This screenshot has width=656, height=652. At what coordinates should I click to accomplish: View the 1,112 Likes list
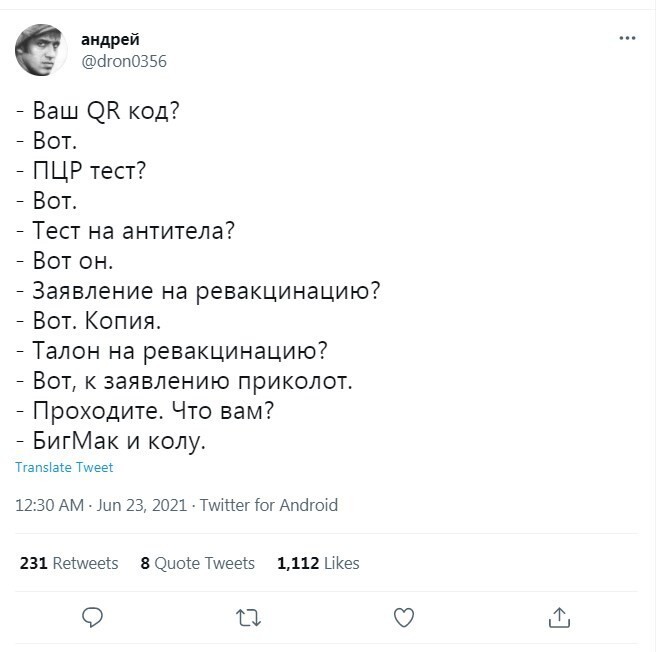(x=318, y=563)
